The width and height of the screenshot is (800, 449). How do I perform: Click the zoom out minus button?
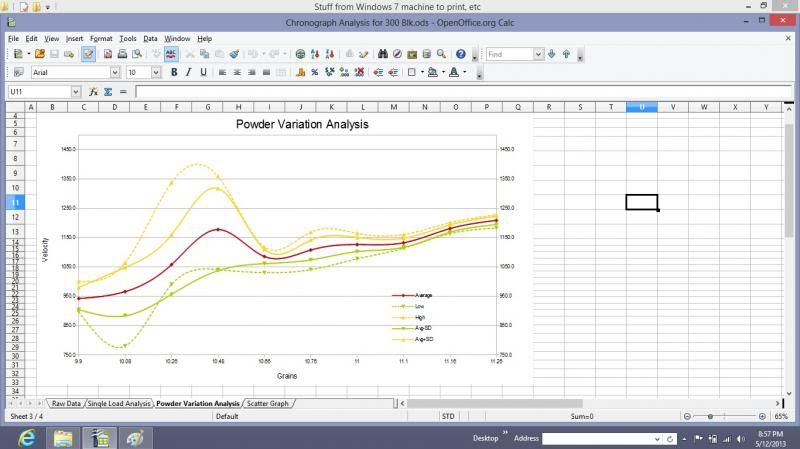687,417
